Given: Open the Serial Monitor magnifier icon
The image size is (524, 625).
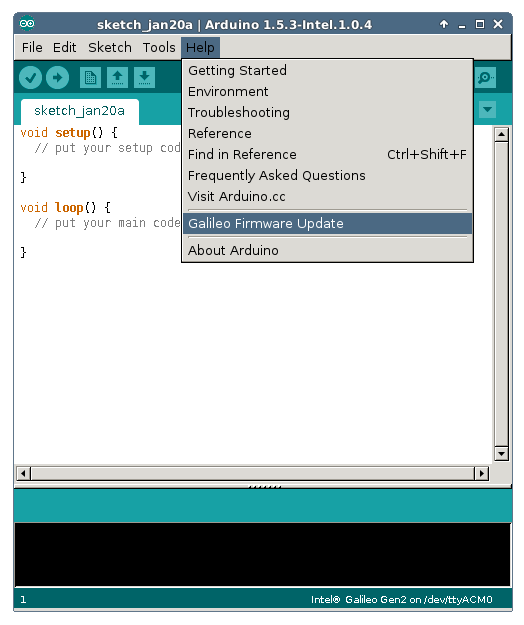Looking at the screenshot, I should pyautogui.click(x=485, y=77).
